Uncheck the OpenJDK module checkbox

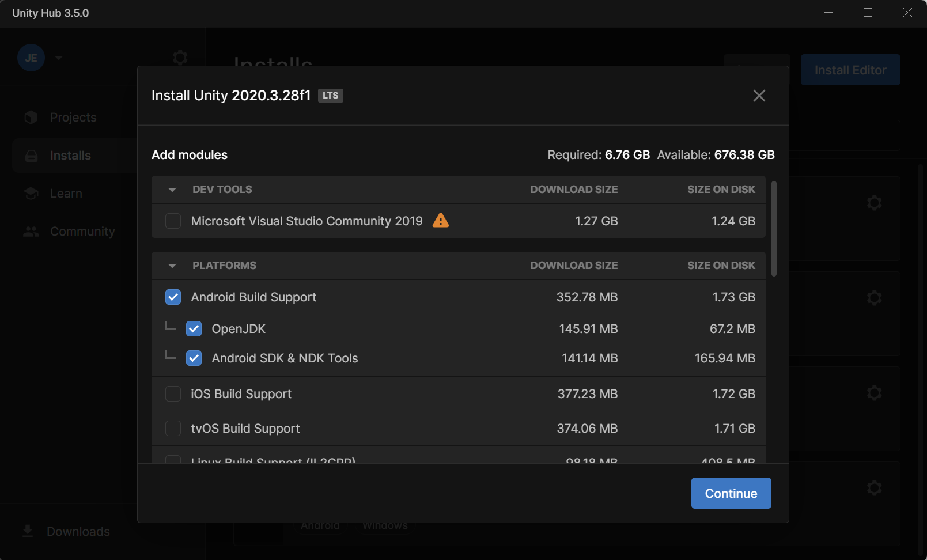pyautogui.click(x=194, y=329)
